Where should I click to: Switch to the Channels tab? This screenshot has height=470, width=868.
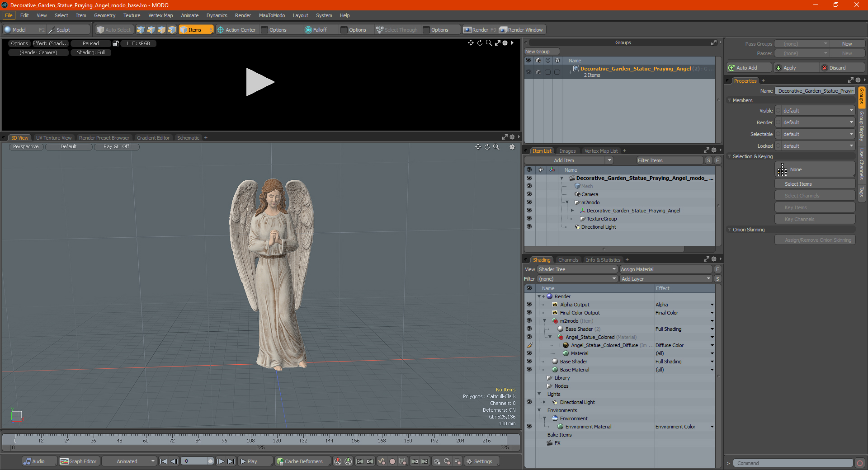[568, 260]
